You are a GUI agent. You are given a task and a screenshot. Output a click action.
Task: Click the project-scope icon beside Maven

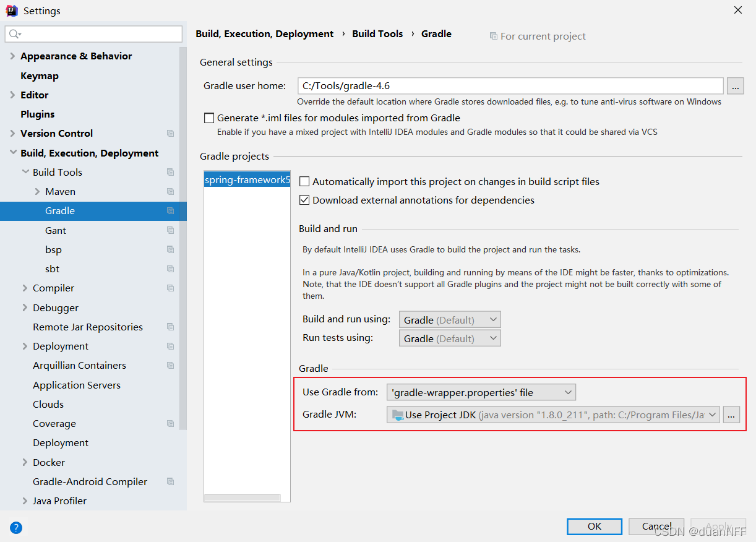click(170, 192)
